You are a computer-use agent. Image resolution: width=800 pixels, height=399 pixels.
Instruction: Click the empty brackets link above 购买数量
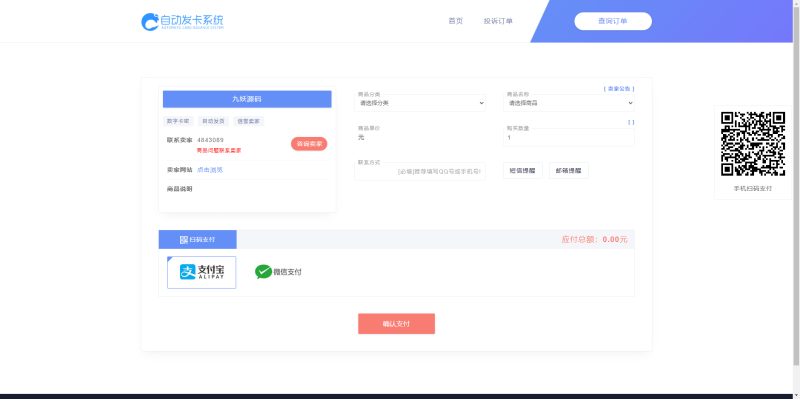(631, 122)
